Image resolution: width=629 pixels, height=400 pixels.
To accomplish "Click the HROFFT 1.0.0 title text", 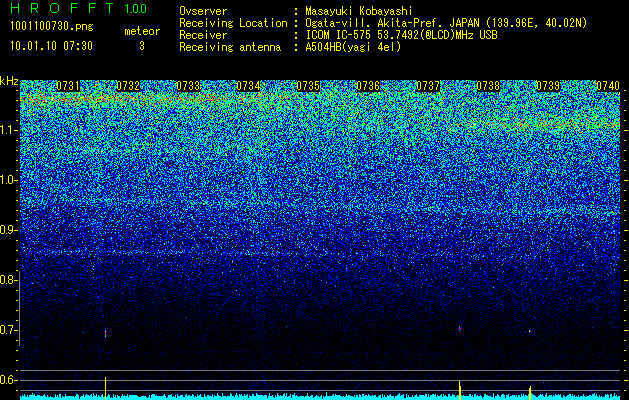I will point(79,8).
